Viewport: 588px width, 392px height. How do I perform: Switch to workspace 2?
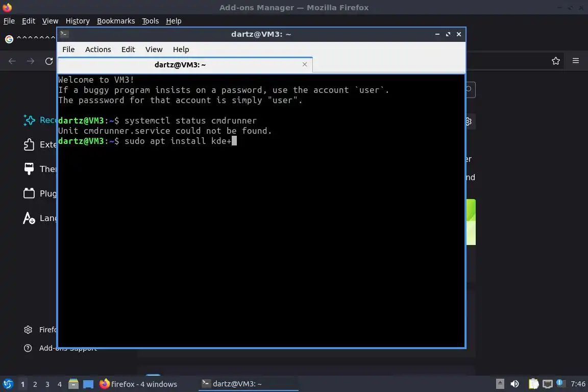click(x=35, y=384)
